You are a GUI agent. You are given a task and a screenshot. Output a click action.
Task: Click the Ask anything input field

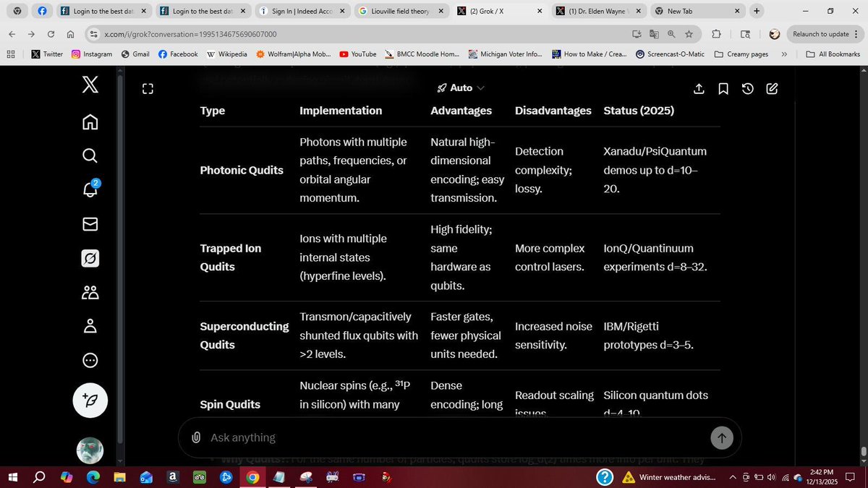click(456, 437)
